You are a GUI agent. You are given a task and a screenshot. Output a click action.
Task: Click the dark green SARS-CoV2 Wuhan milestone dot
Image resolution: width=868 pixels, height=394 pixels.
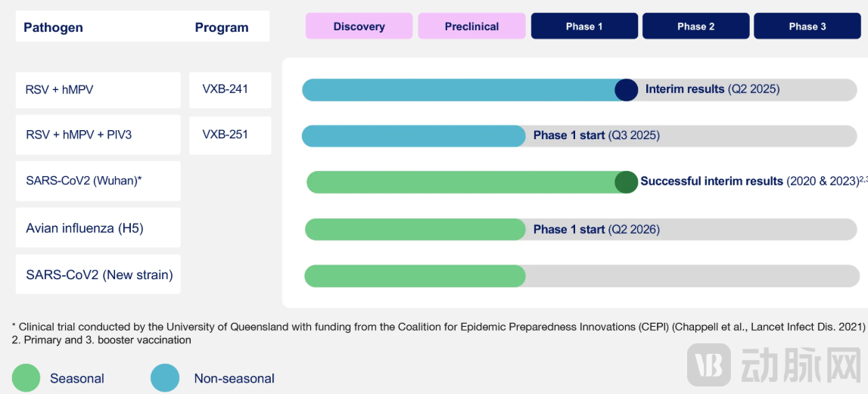[x=626, y=182]
